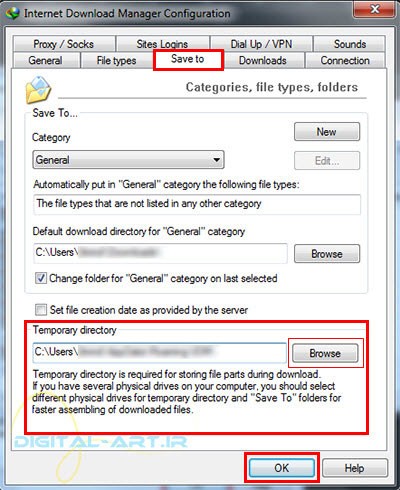Switch to the Proxy / Socks tab
Viewport: 400px width, 490px height.
[64, 44]
